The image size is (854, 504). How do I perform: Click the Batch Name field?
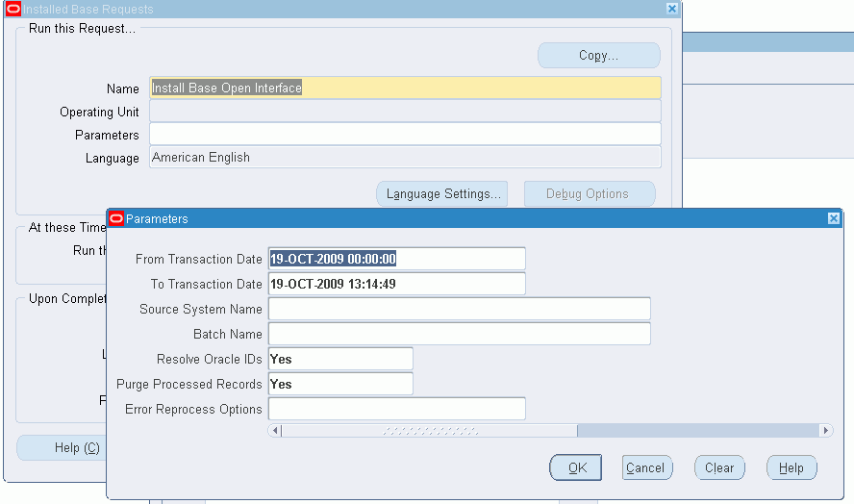coord(459,334)
